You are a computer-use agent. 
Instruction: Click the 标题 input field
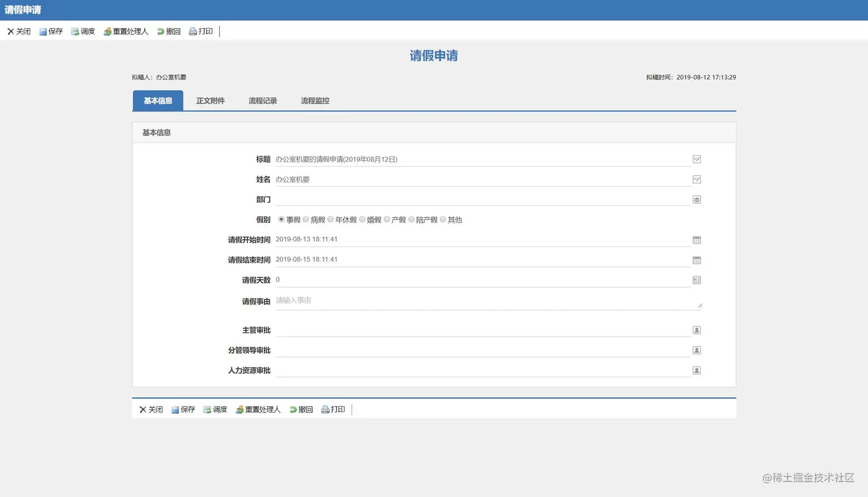click(x=483, y=159)
